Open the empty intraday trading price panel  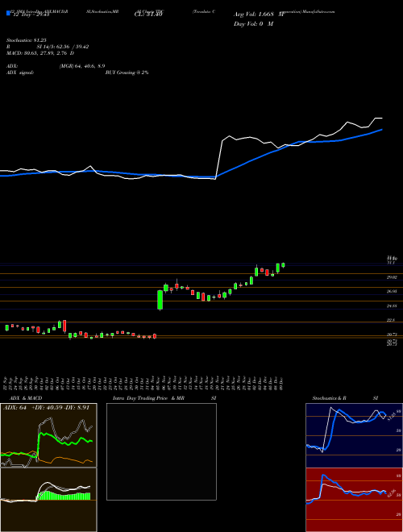tap(161, 451)
